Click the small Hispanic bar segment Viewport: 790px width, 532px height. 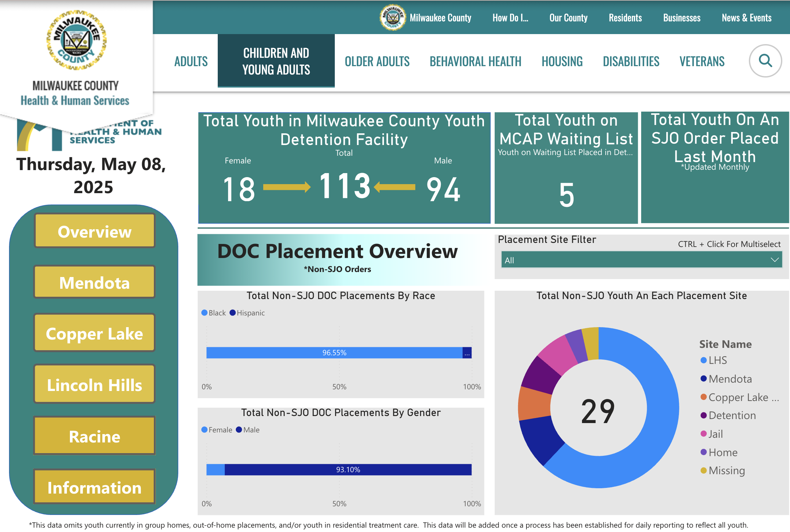pos(467,353)
